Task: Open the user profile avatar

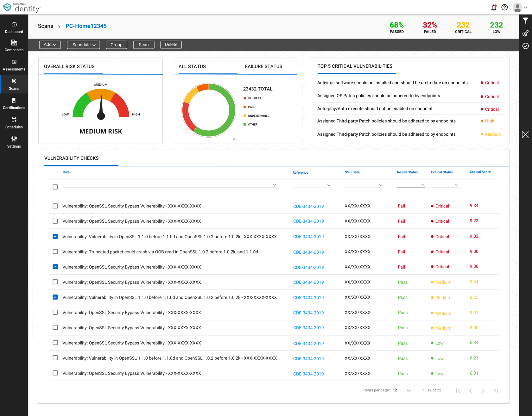Action: tap(517, 7)
